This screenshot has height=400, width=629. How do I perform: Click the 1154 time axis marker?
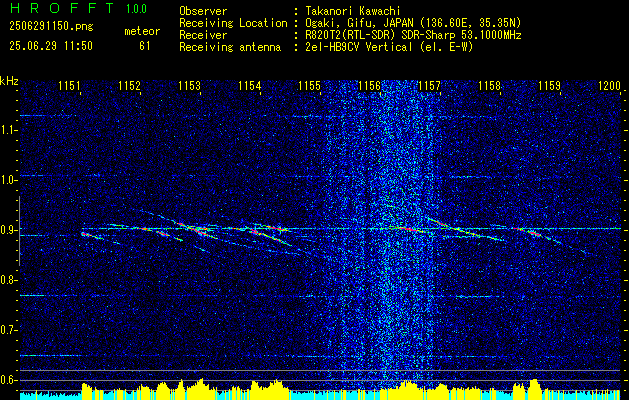pyautogui.click(x=250, y=86)
